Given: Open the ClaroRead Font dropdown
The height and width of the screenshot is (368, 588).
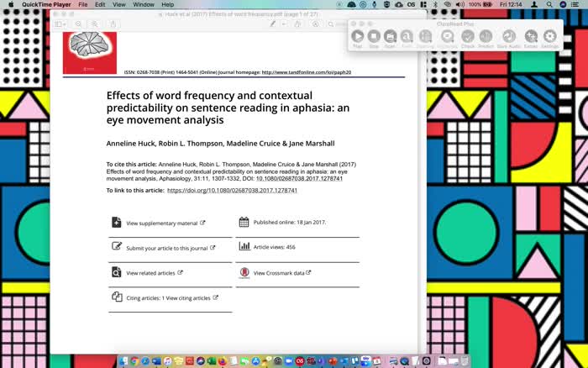Looking at the screenshot, I should pyautogui.click(x=407, y=37).
